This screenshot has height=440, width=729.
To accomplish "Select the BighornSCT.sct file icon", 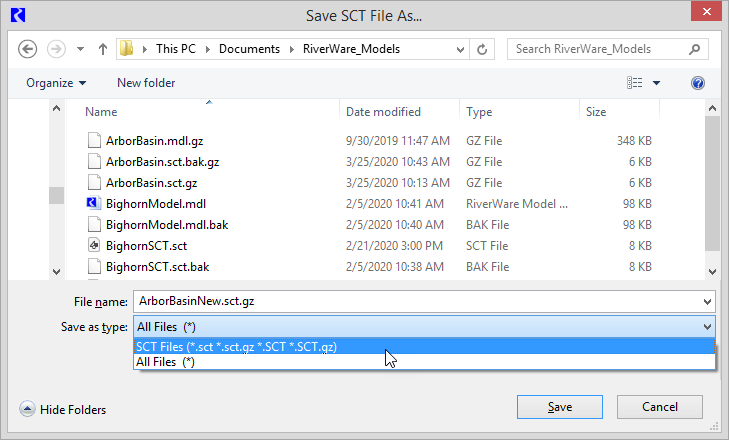I will coord(94,246).
